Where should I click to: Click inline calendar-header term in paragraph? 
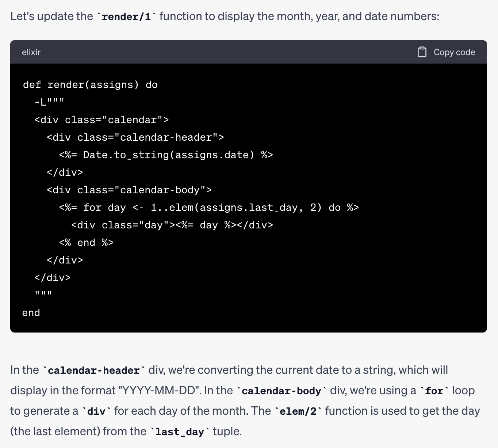[x=94, y=371]
